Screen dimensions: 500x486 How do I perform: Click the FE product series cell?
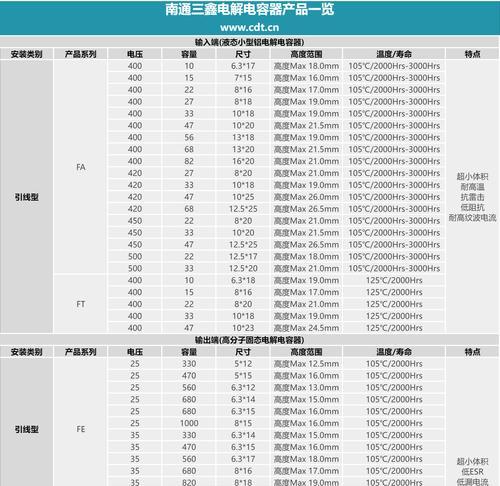click(81, 429)
